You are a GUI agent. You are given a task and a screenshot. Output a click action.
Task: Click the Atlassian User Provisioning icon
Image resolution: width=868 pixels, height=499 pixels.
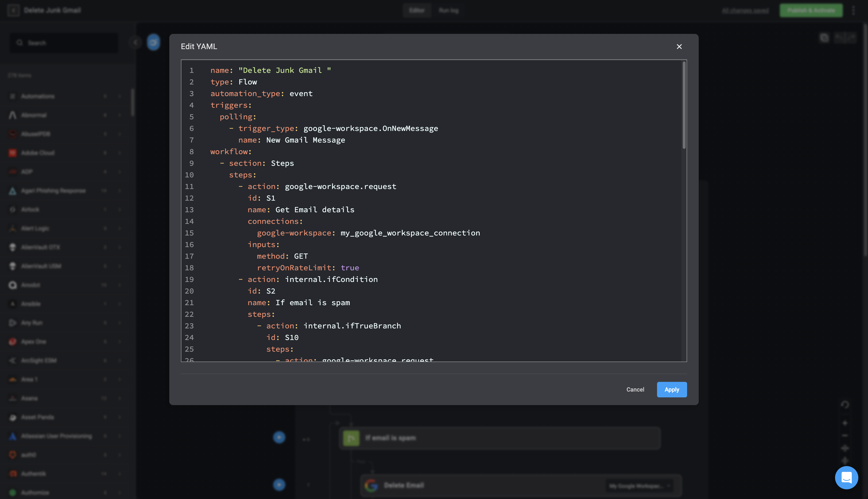[x=13, y=436]
